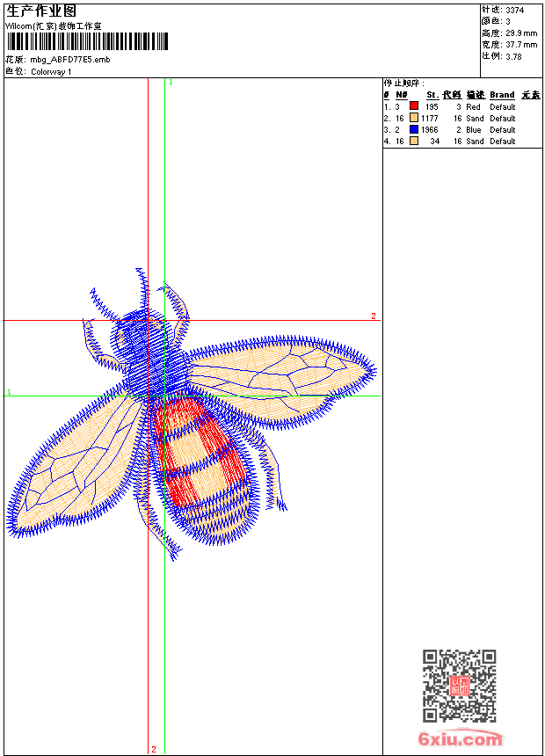
Task: Click the red color swatch in row 1
Action: point(414,106)
